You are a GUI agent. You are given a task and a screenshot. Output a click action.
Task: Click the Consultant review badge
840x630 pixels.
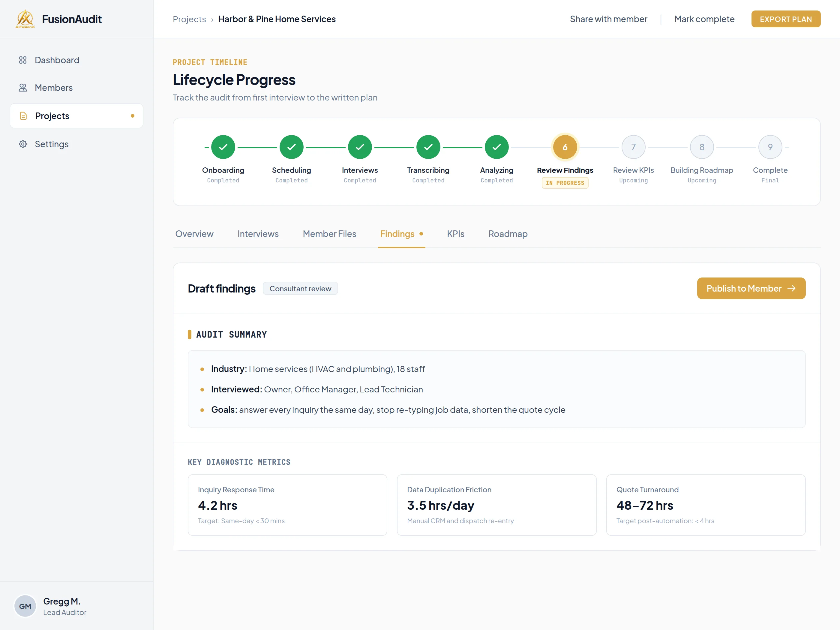click(300, 289)
